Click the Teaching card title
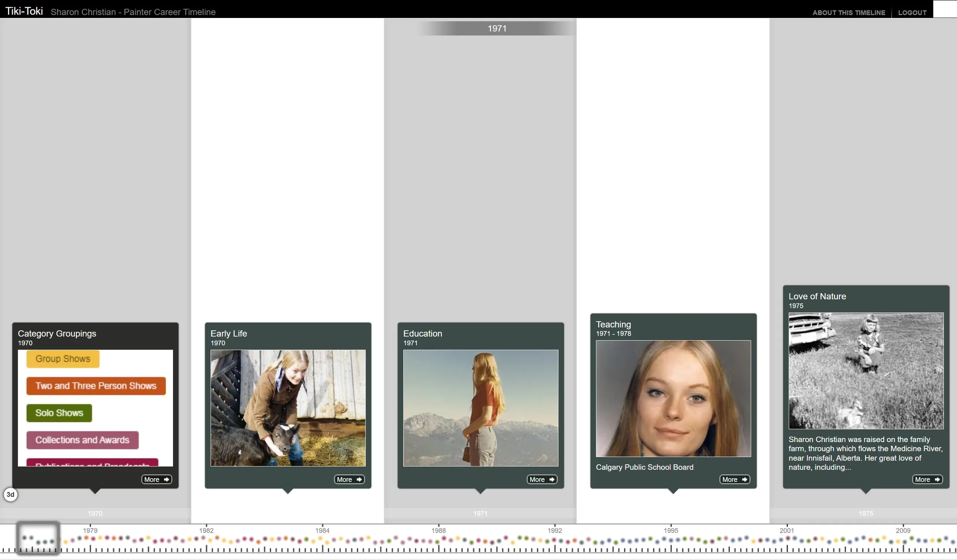The width and height of the screenshot is (957, 560). tap(613, 324)
